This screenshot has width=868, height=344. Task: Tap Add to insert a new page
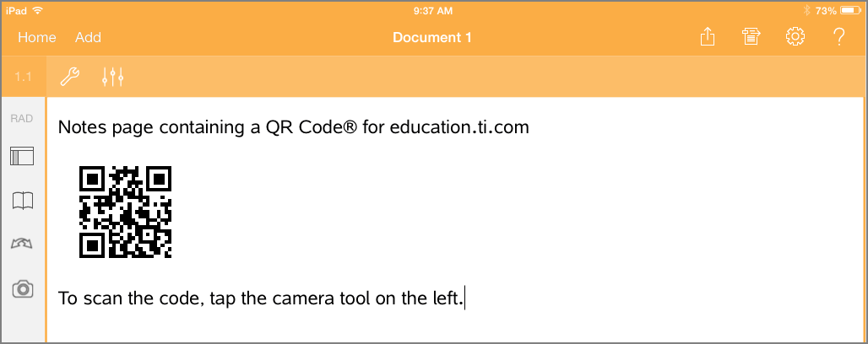88,37
